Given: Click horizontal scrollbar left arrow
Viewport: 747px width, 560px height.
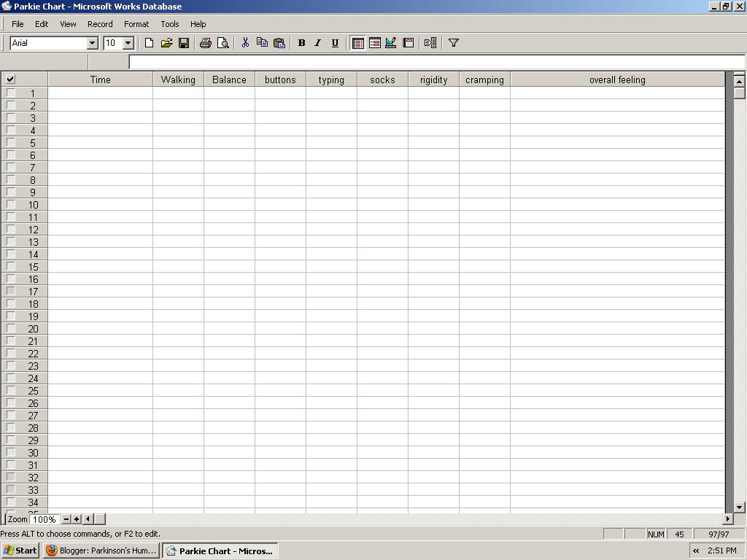Looking at the screenshot, I should [x=88, y=519].
